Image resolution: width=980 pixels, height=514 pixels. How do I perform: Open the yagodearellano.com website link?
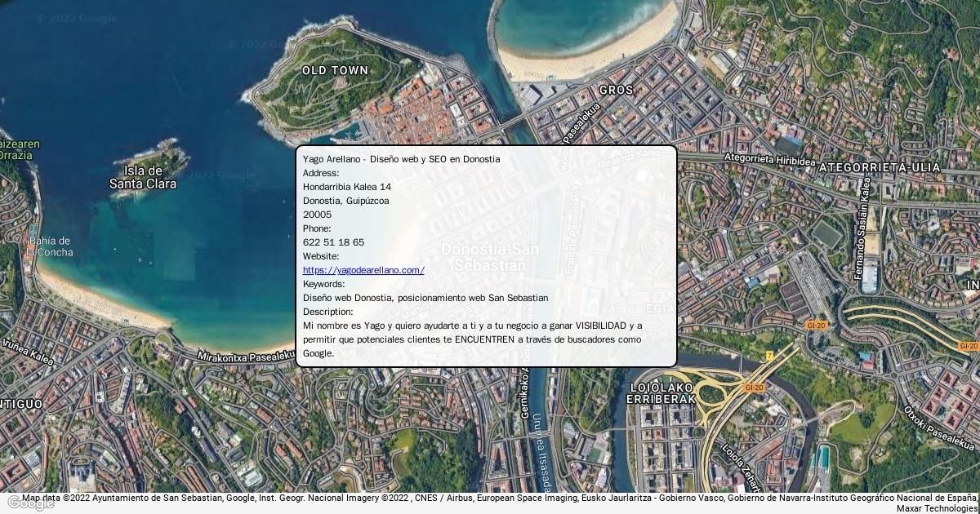[363, 270]
